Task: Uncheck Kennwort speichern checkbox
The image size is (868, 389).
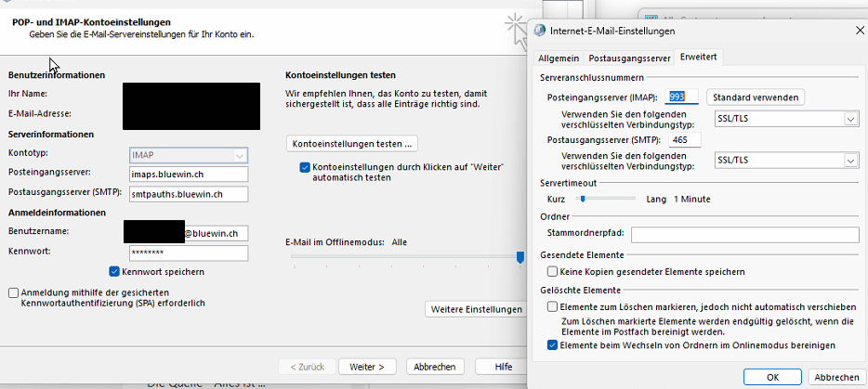Action: [114, 272]
